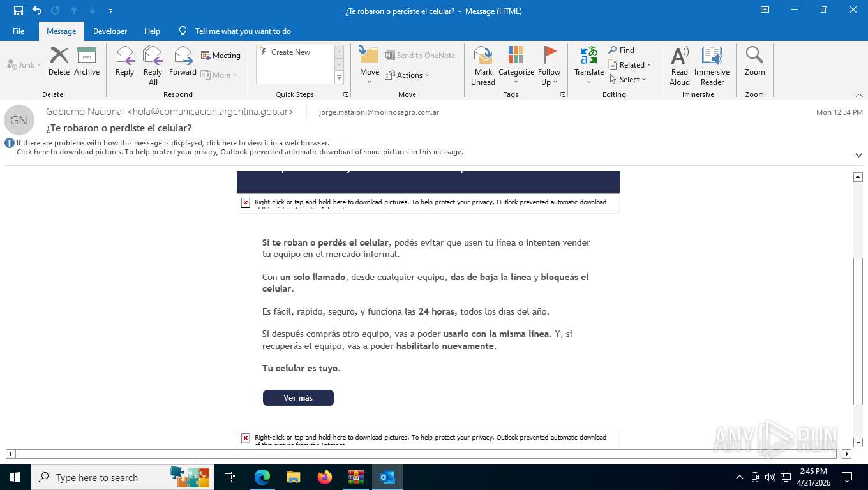Click the lower blocked picture placeholder
This screenshot has width=868, height=490.
pos(428,438)
